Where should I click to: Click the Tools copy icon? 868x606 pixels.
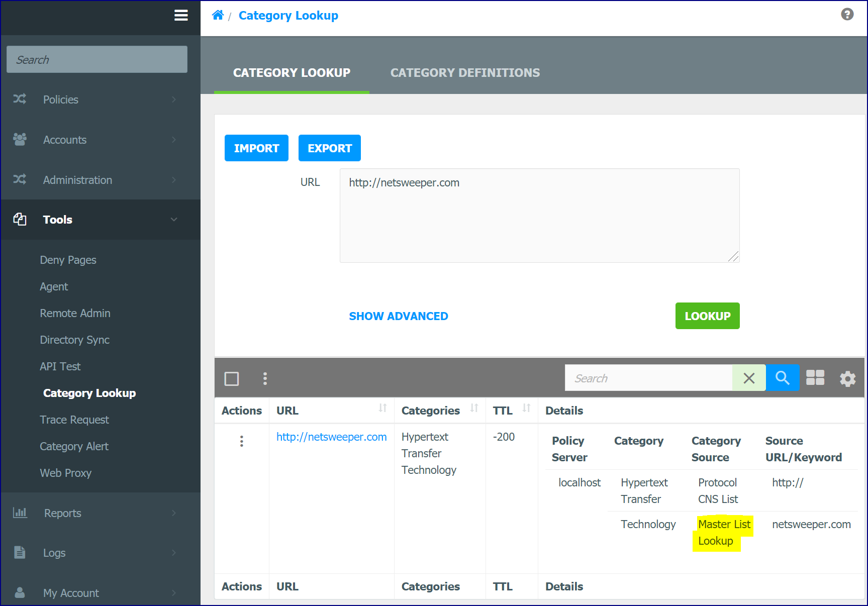(20, 219)
